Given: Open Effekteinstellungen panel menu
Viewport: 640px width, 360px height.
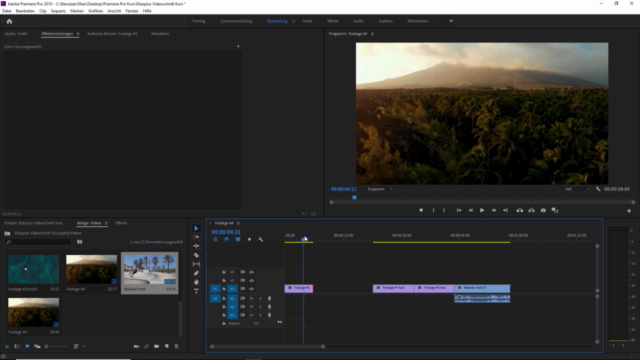Looking at the screenshot, I should [78, 34].
